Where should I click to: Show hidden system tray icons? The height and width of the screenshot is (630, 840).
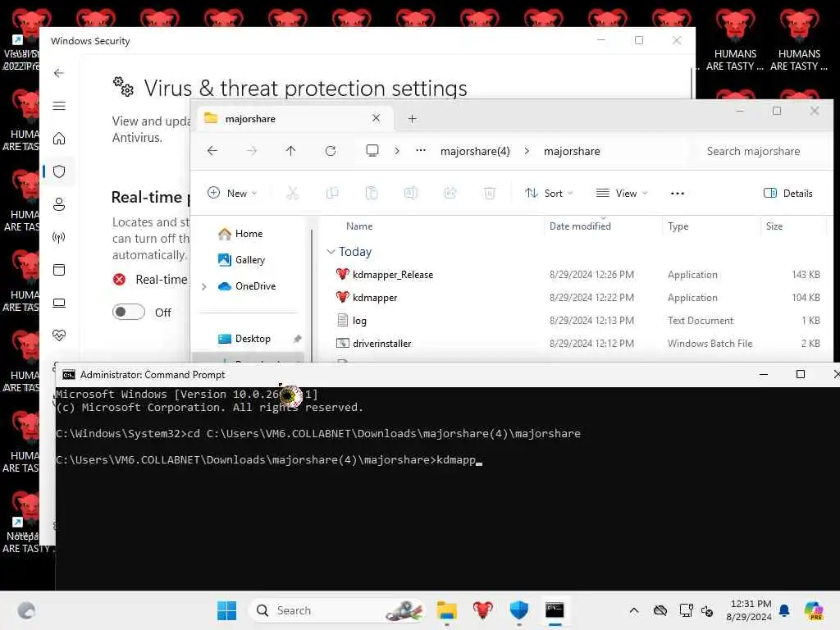click(634, 610)
